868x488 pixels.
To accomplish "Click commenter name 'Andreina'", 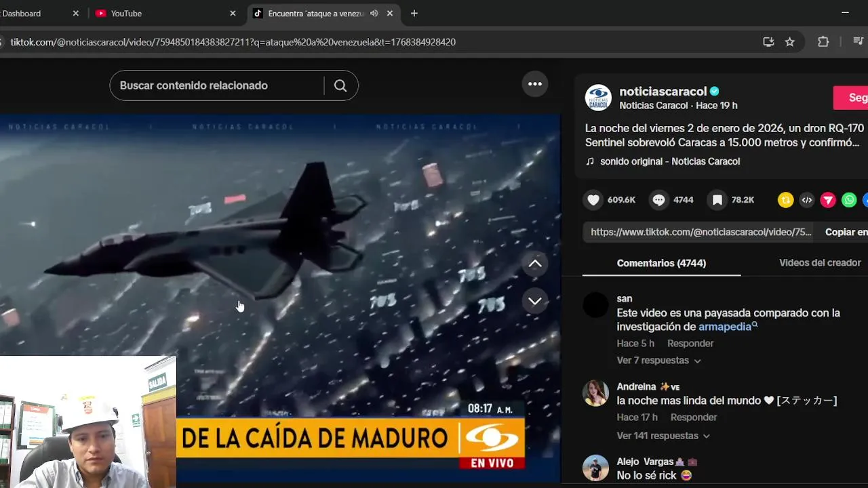I will pyautogui.click(x=636, y=386).
